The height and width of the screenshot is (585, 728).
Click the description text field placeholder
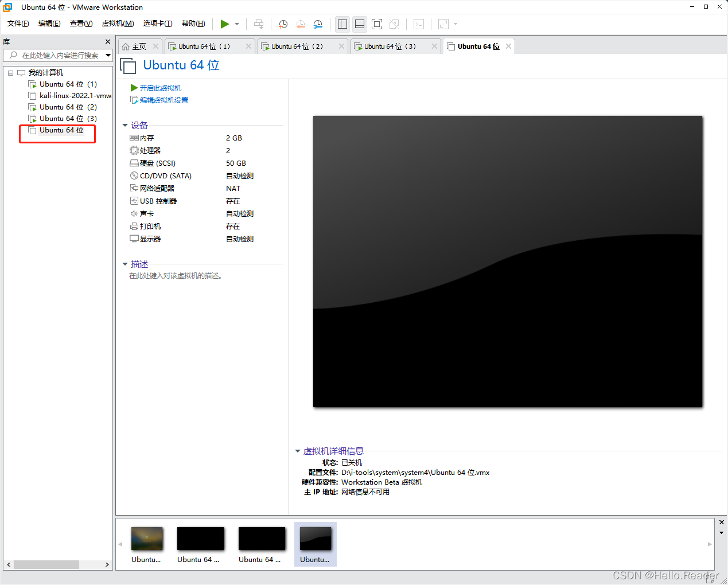176,276
